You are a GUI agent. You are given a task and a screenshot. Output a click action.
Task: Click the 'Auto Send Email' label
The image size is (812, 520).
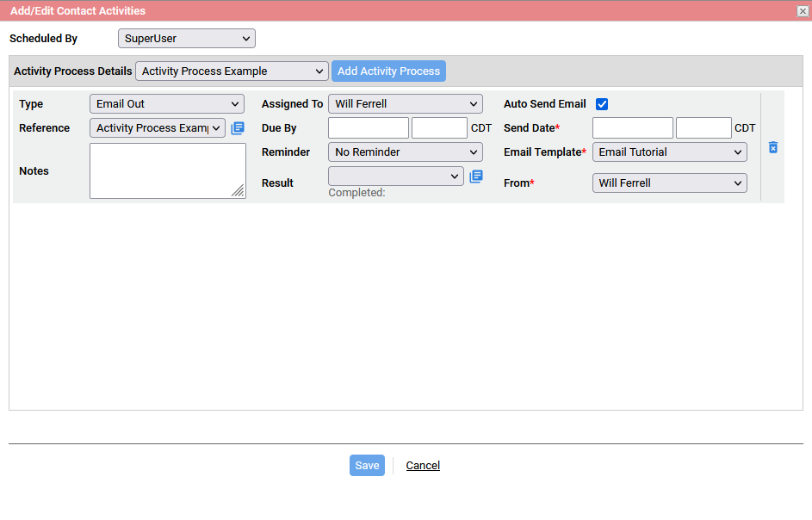(545, 103)
